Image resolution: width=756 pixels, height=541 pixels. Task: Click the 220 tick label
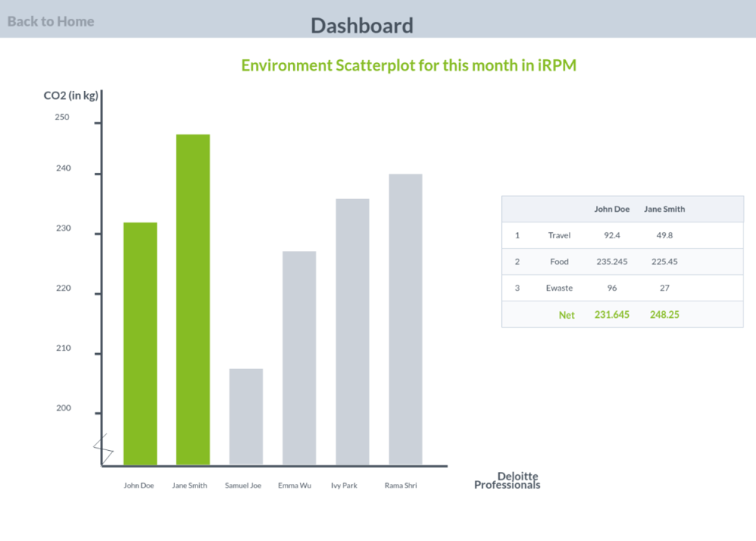click(x=63, y=289)
